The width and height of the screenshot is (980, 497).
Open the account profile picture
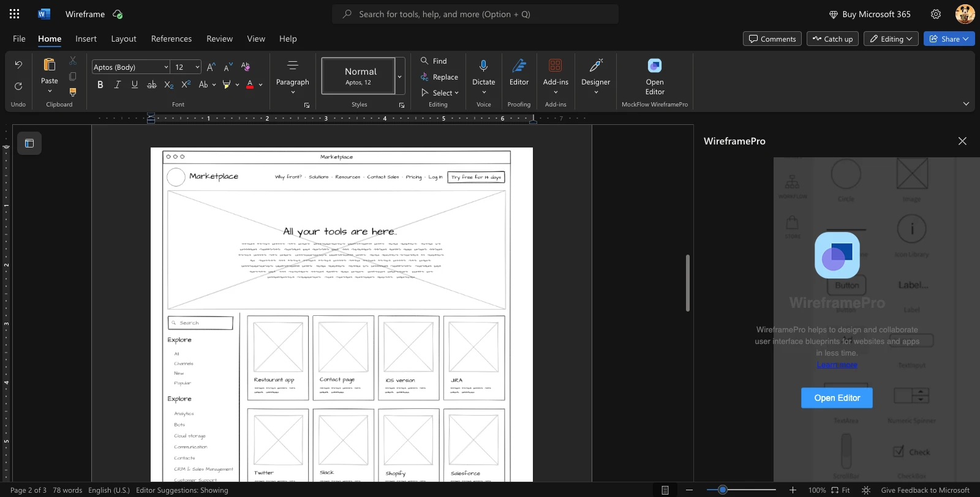[x=965, y=14]
